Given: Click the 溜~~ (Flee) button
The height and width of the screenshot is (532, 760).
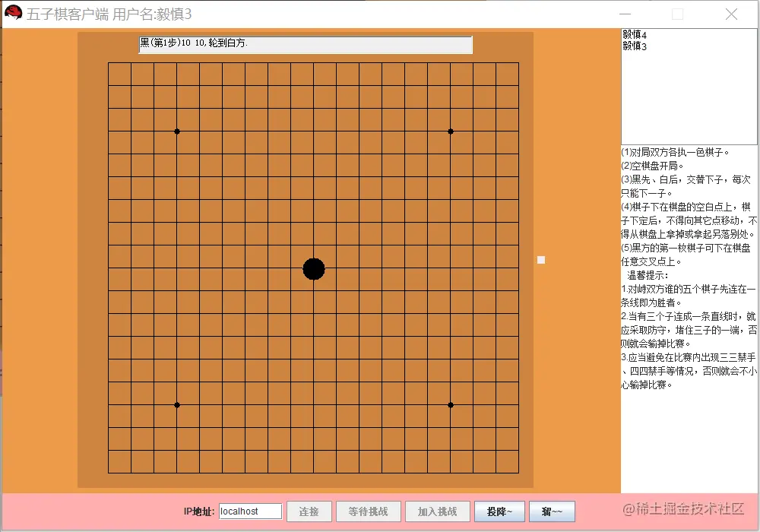Looking at the screenshot, I should tap(553, 511).
